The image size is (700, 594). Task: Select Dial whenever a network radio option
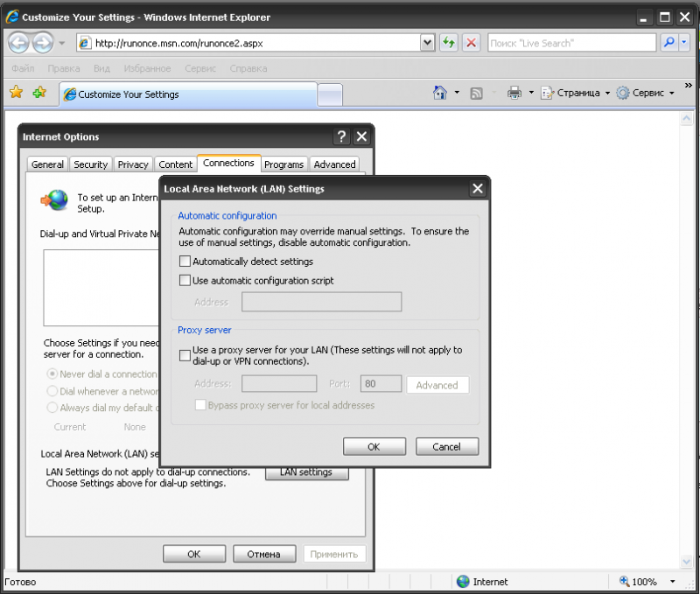52,391
